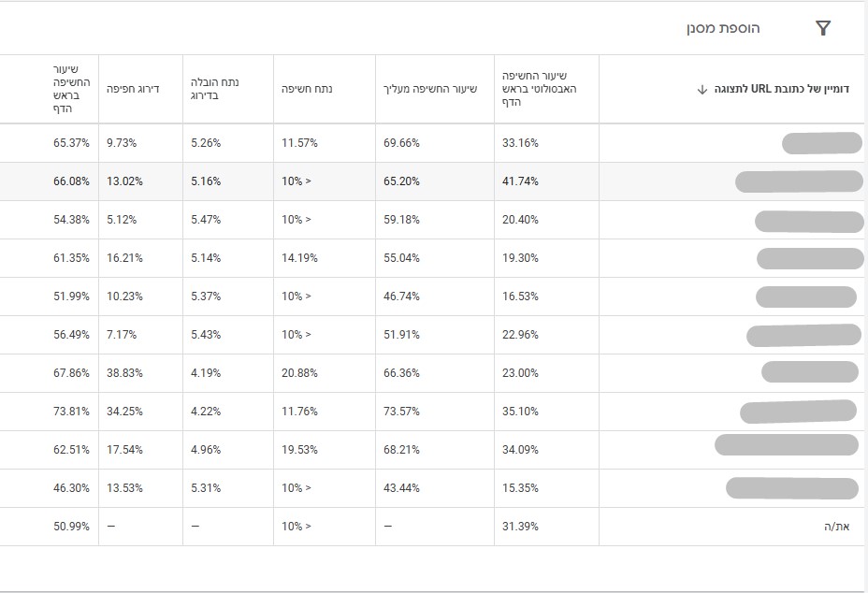
Task: Select the redacted domain in the first row
Action: [x=821, y=143]
